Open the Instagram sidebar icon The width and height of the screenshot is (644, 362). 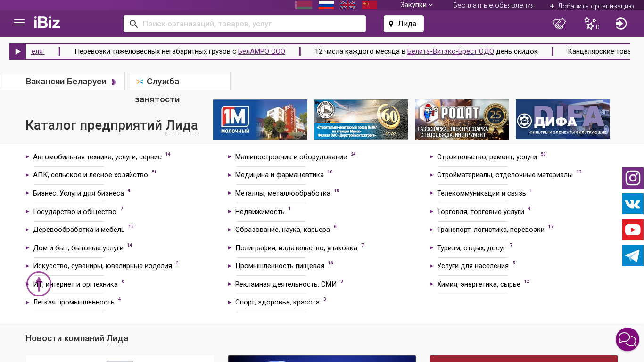633,178
